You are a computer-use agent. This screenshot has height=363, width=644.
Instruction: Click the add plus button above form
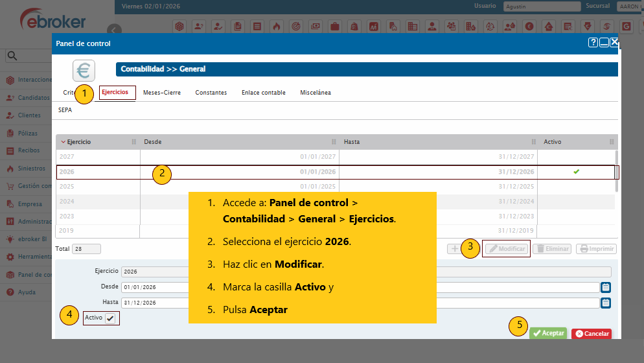(454, 249)
